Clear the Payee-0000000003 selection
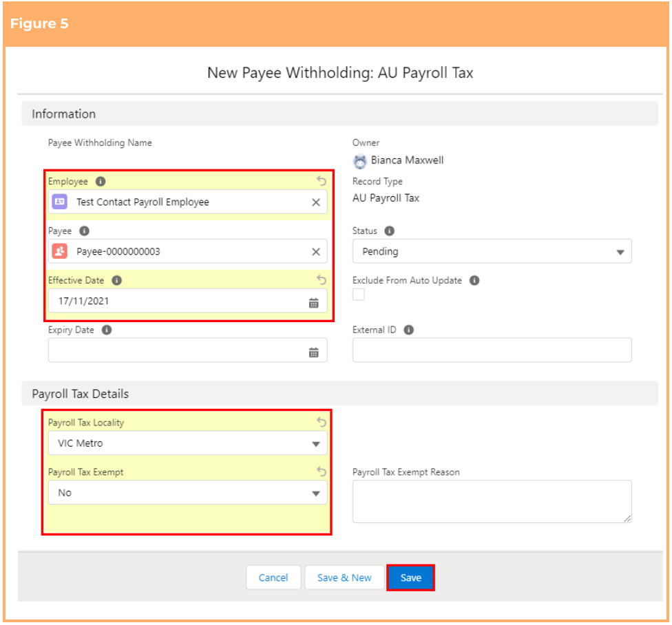The image size is (672, 625). point(316,252)
